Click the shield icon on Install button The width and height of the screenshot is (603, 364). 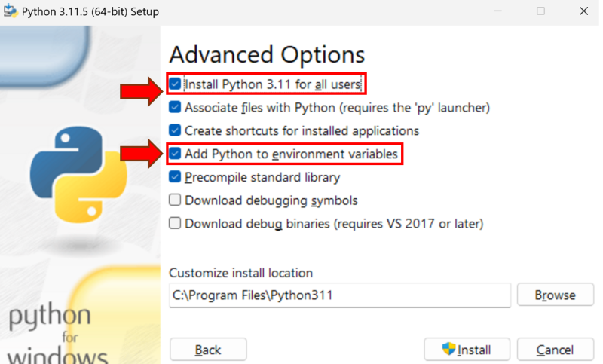coord(449,350)
